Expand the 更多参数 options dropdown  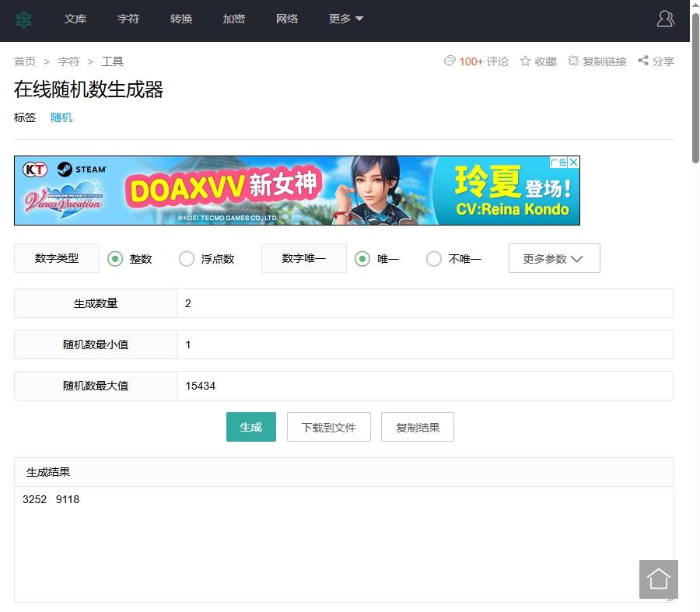point(554,259)
